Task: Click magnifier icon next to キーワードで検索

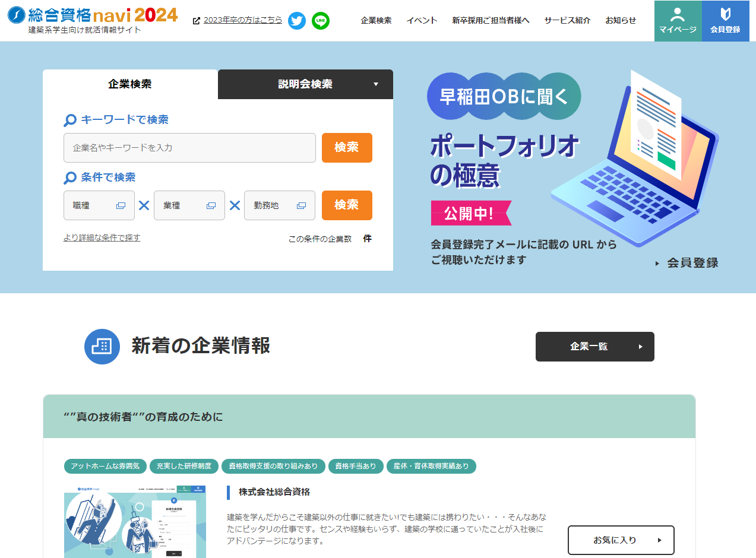Action: [x=70, y=121]
